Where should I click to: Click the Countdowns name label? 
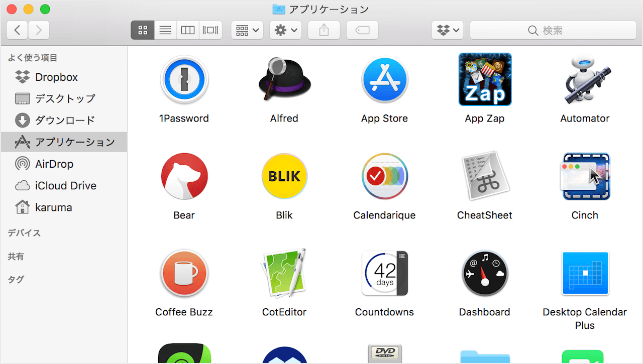(385, 312)
